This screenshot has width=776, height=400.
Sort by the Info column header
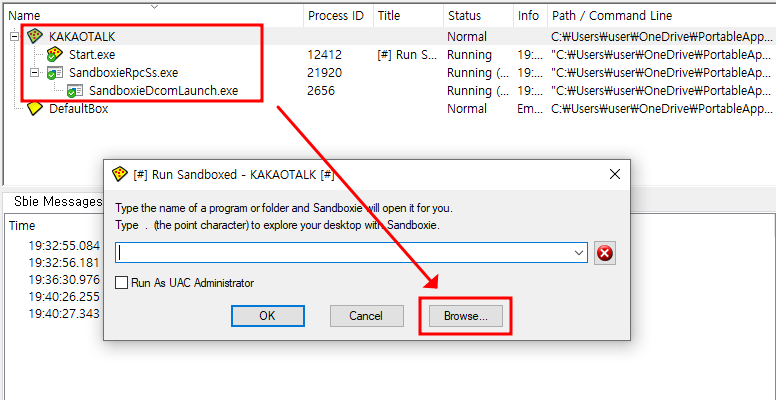(530, 16)
